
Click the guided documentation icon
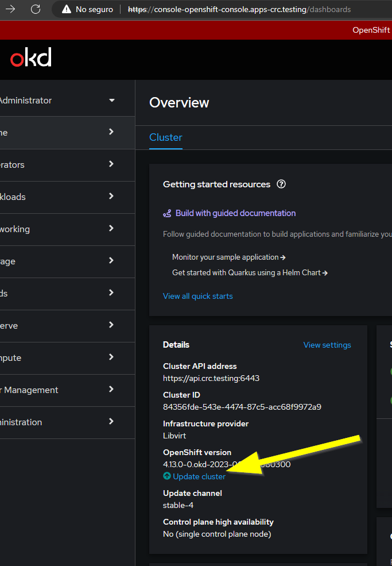167,213
